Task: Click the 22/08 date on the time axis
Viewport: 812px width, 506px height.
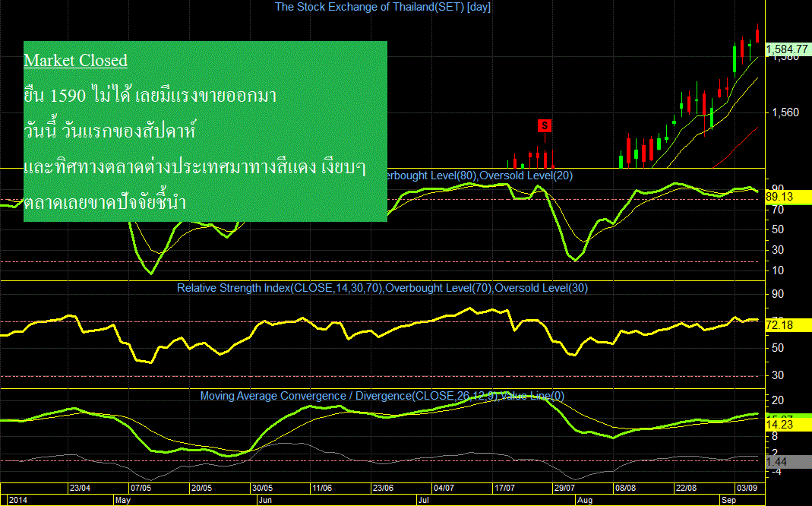Action: pos(686,488)
